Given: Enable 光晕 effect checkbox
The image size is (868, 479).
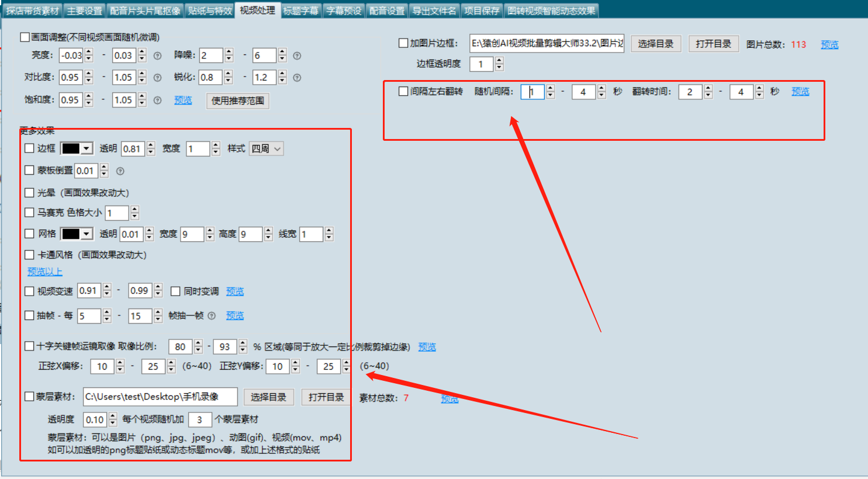Looking at the screenshot, I should click(x=29, y=192).
